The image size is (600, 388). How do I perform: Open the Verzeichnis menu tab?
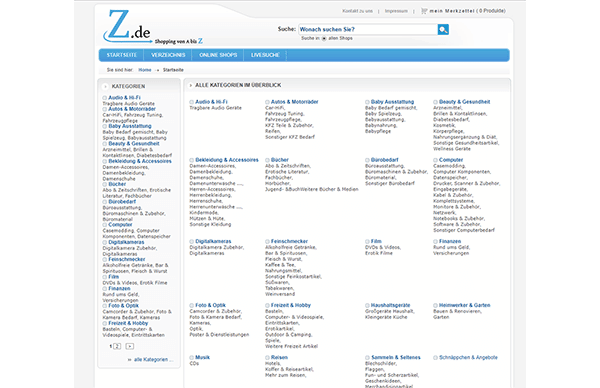168,55
